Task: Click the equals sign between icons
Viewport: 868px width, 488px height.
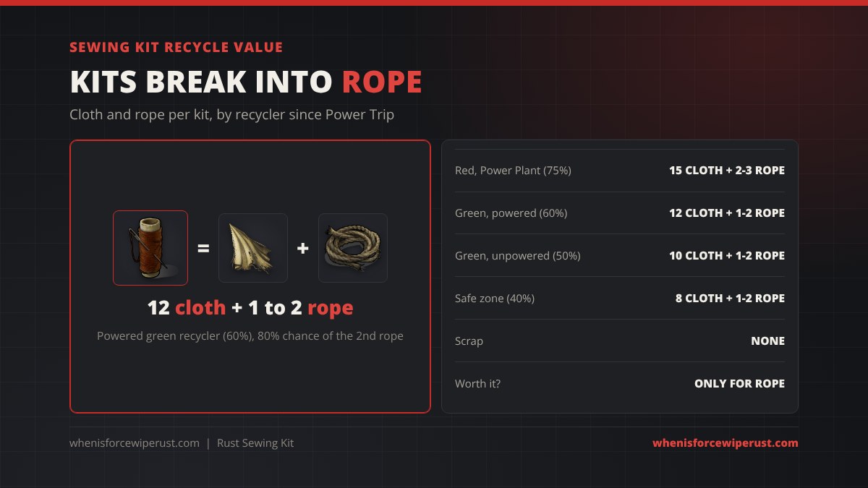Action: tap(203, 248)
